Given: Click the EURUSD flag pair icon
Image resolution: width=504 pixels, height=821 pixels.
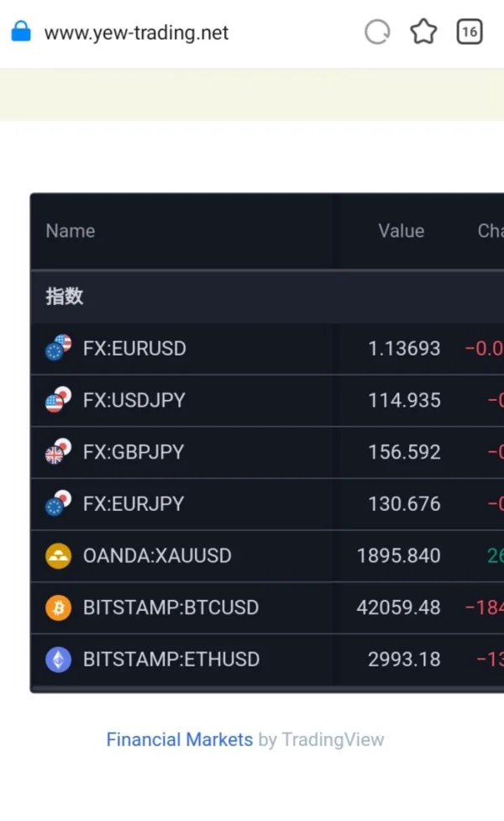Looking at the screenshot, I should coord(58,348).
